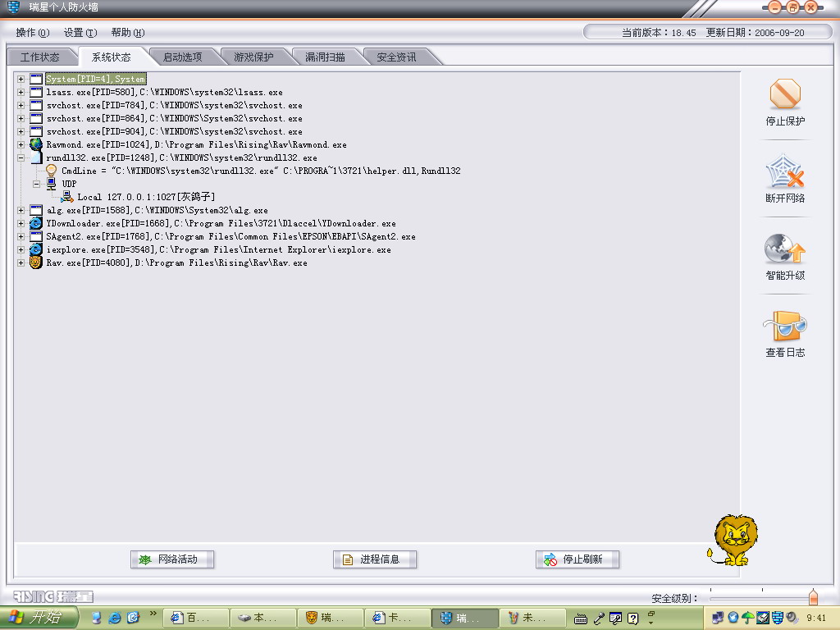Screen dimensions: 840x630
Task: Expand the System PID=4 node
Action: 21,79
